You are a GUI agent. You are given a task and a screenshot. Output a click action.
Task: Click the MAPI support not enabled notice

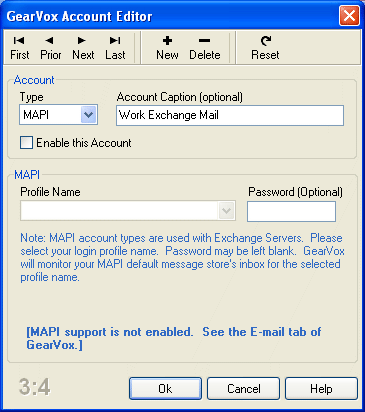click(x=174, y=338)
